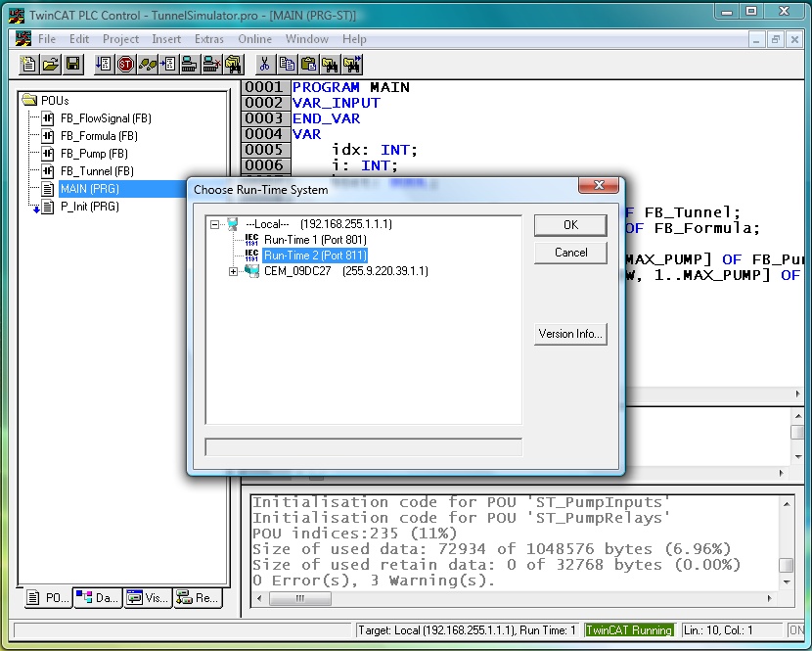Click the 'POU indices:235 (11%)' message
The image size is (812, 651).
[x=355, y=534]
